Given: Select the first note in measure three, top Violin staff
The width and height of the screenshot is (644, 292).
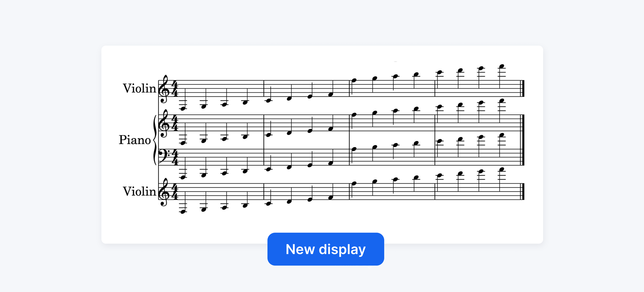Looking at the screenshot, I should tap(354, 81).
